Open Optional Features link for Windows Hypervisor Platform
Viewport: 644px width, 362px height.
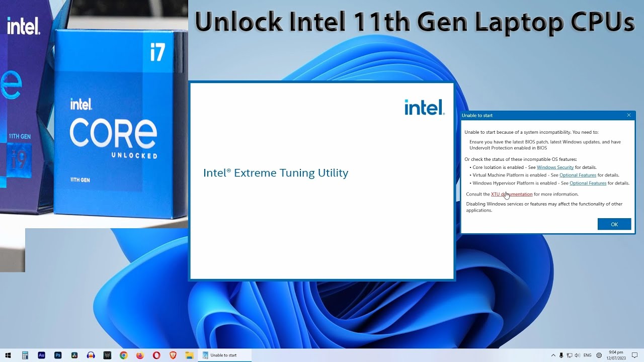tap(588, 184)
